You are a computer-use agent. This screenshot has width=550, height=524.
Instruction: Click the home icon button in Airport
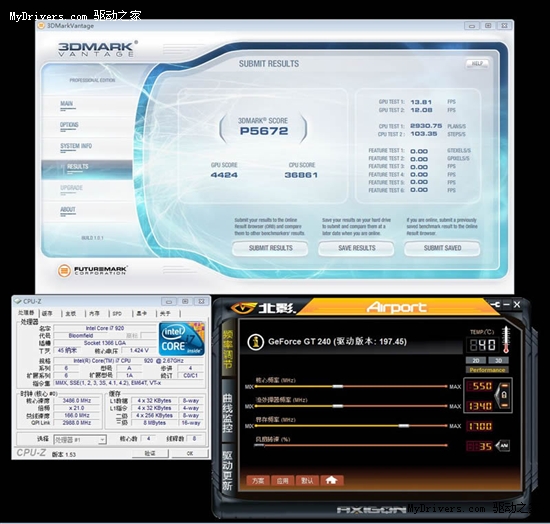(x=331, y=481)
